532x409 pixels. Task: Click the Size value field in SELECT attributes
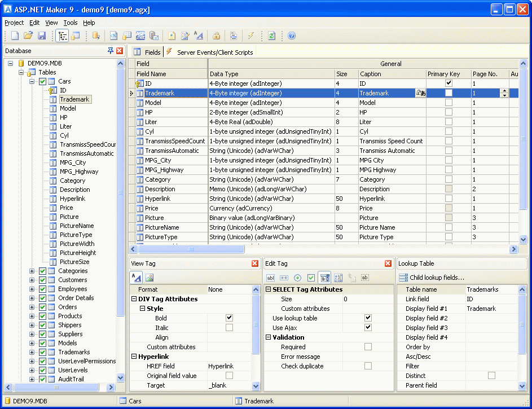click(368, 299)
